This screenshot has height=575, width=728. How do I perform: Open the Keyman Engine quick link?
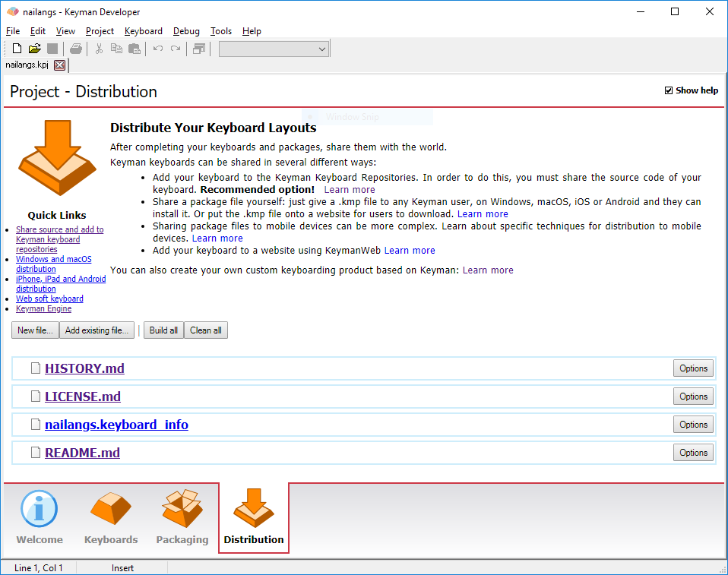(x=43, y=308)
